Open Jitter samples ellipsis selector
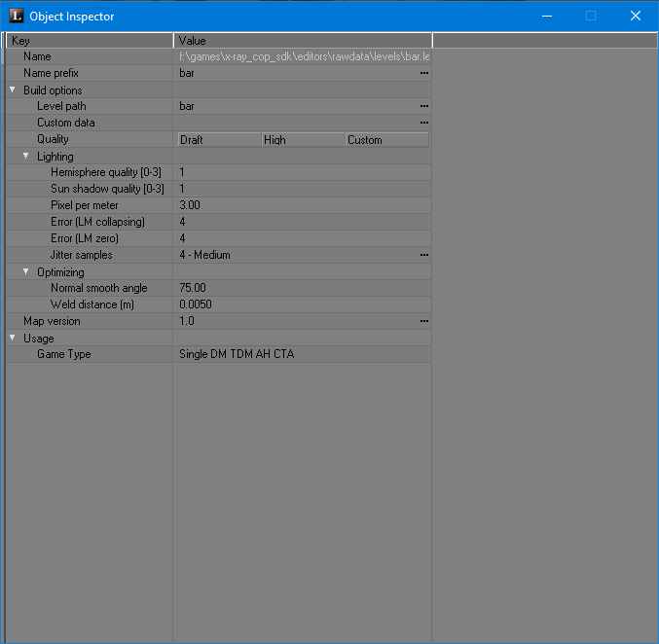 pos(423,255)
